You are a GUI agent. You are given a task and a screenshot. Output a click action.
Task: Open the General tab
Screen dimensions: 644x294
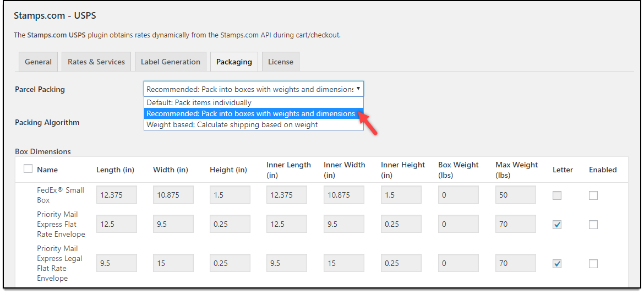38,62
